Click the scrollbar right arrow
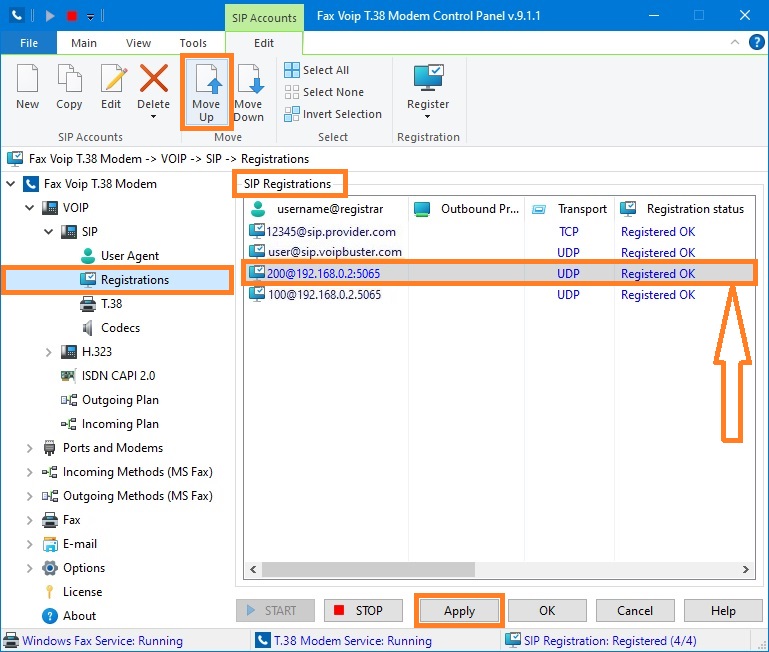Image resolution: width=769 pixels, height=652 pixels. coord(746,570)
